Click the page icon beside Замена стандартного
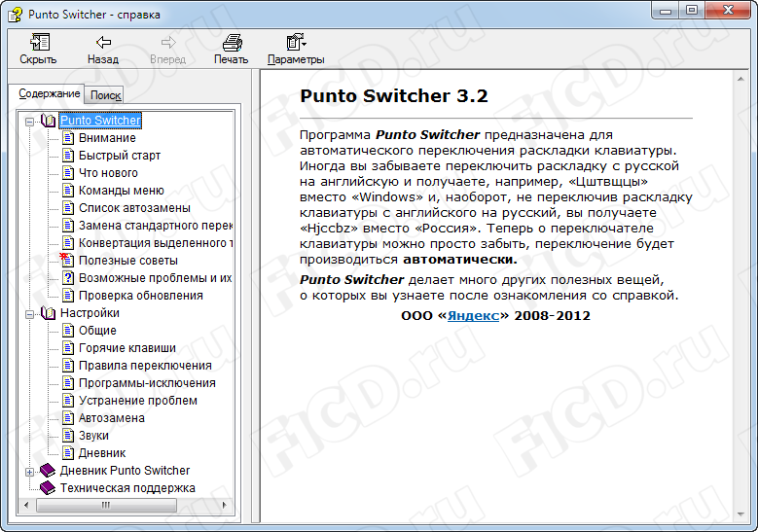This screenshot has width=758, height=532. pyautogui.click(x=68, y=226)
